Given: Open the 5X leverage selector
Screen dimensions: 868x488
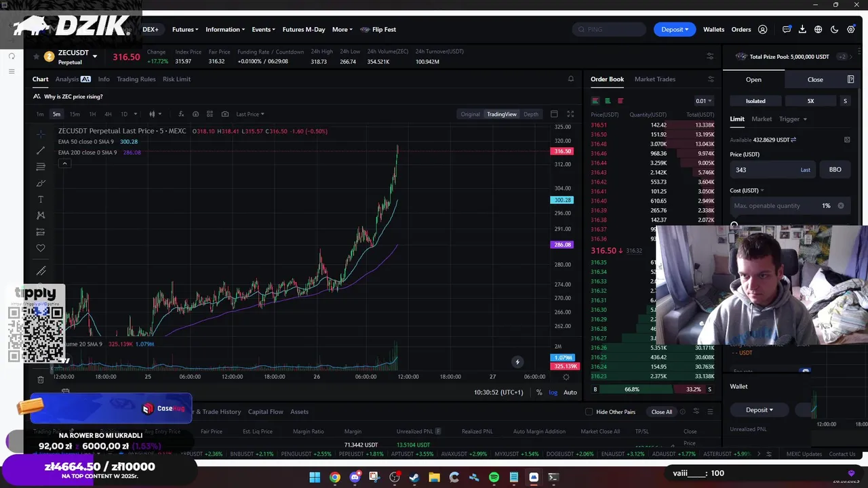Looking at the screenshot, I should pos(810,101).
